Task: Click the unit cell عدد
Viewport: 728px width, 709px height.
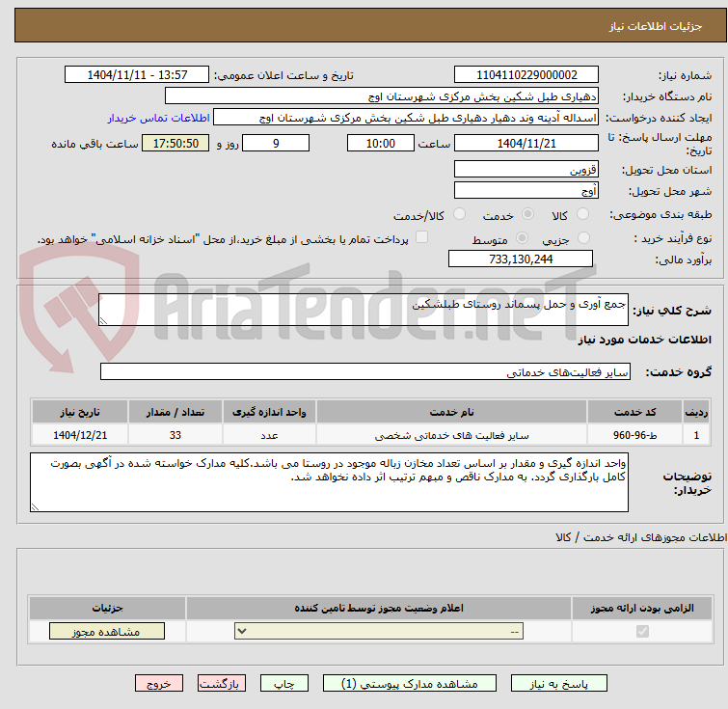Action: (x=269, y=435)
